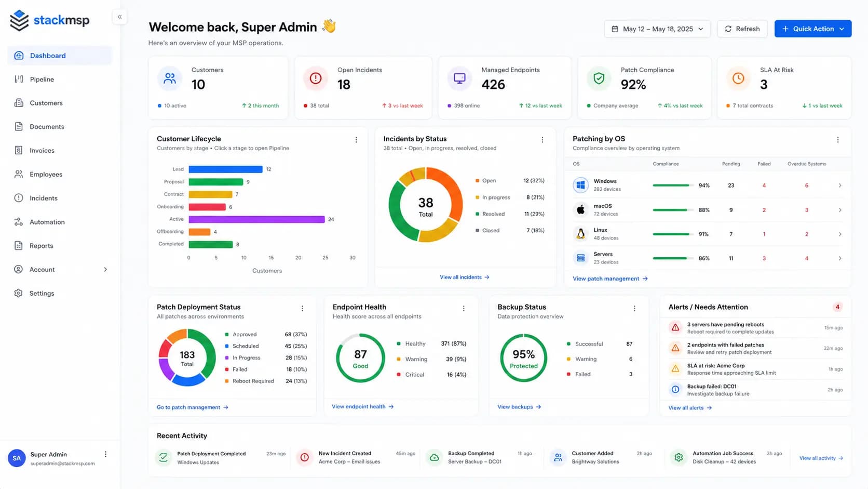Open Automation in the sidebar

pyautogui.click(x=60, y=222)
